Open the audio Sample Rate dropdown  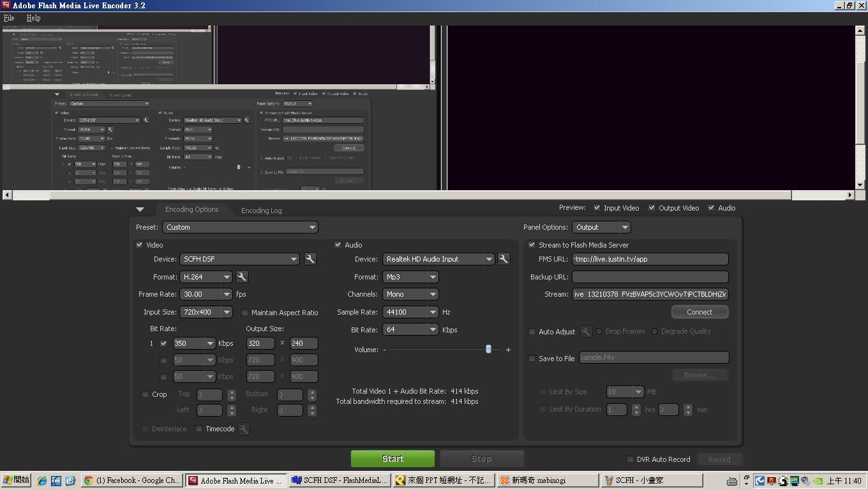click(x=410, y=312)
